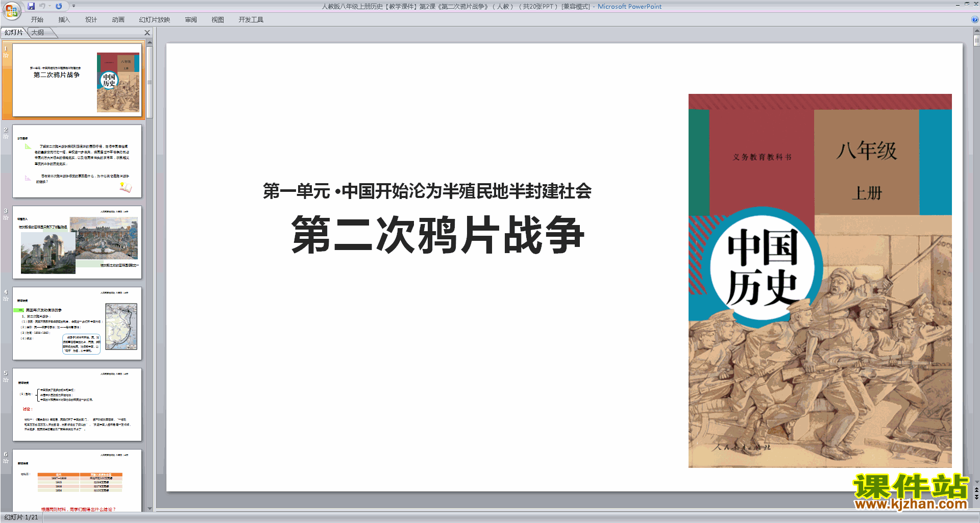Click animation star icon beside slide 5
Image resolution: width=980 pixels, height=523 pixels.
coord(6,380)
